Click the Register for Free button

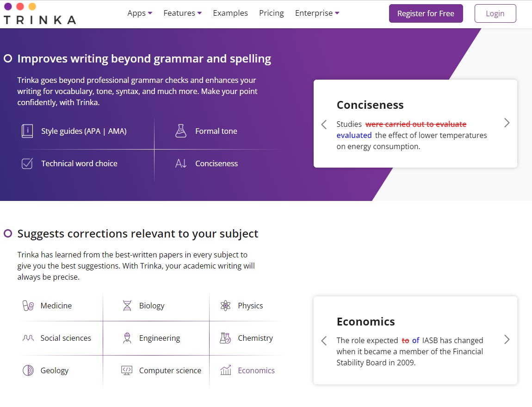coord(426,13)
